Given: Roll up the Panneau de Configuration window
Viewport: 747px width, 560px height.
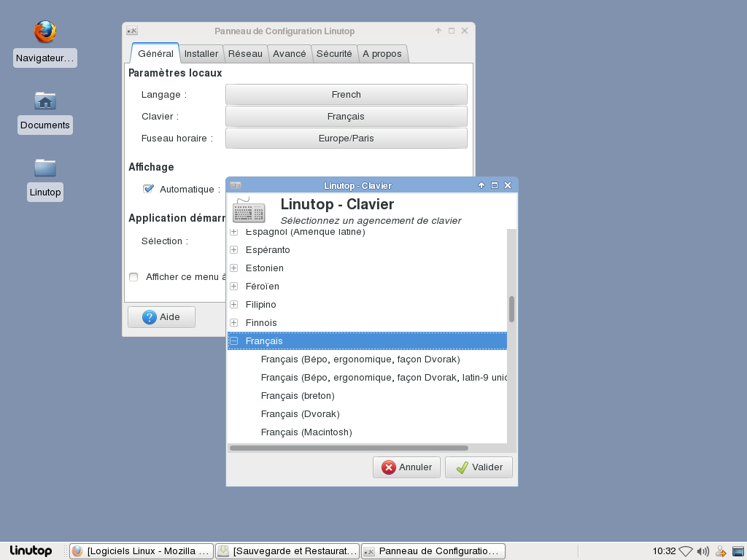Looking at the screenshot, I should coord(438,31).
